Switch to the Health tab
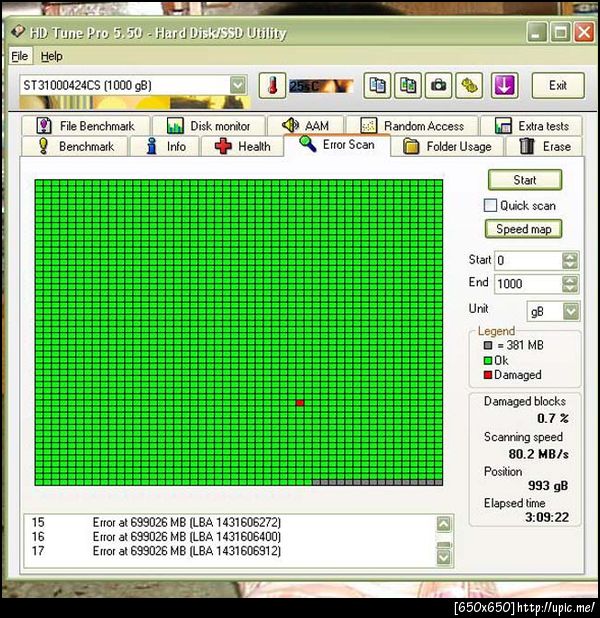Image resolution: width=600 pixels, height=618 pixels. pyautogui.click(x=242, y=146)
